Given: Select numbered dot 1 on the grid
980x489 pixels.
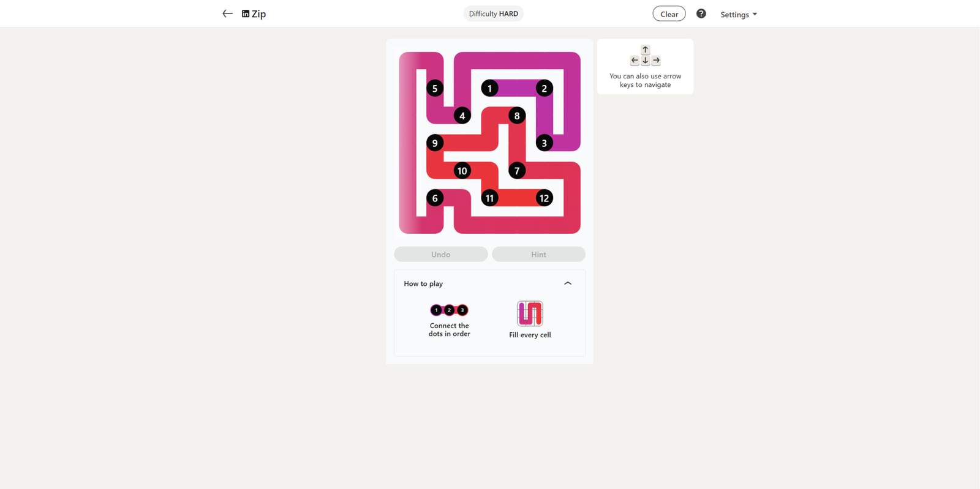Looking at the screenshot, I should point(489,88).
